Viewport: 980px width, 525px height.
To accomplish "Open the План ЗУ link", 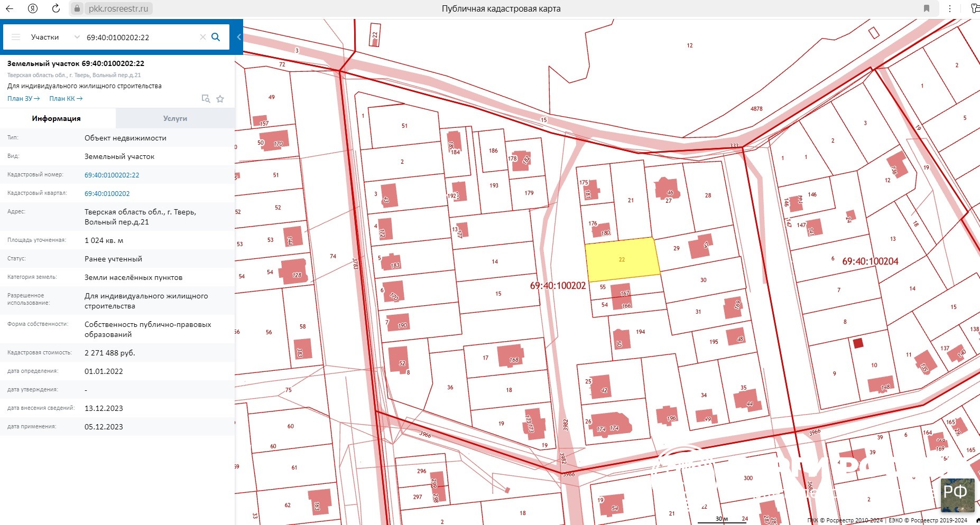I will [x=23, y=99].
